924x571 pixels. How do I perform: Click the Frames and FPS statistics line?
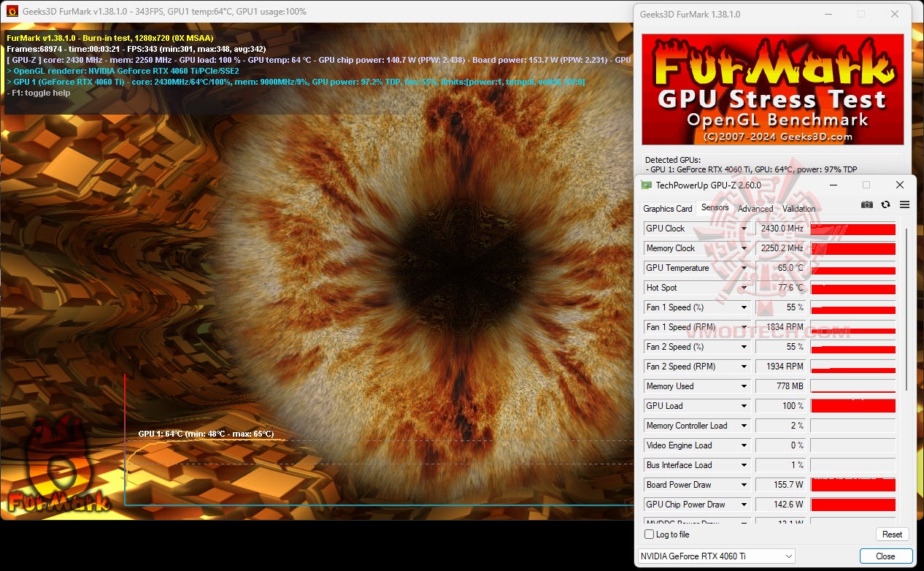click(x=136, y=49)
